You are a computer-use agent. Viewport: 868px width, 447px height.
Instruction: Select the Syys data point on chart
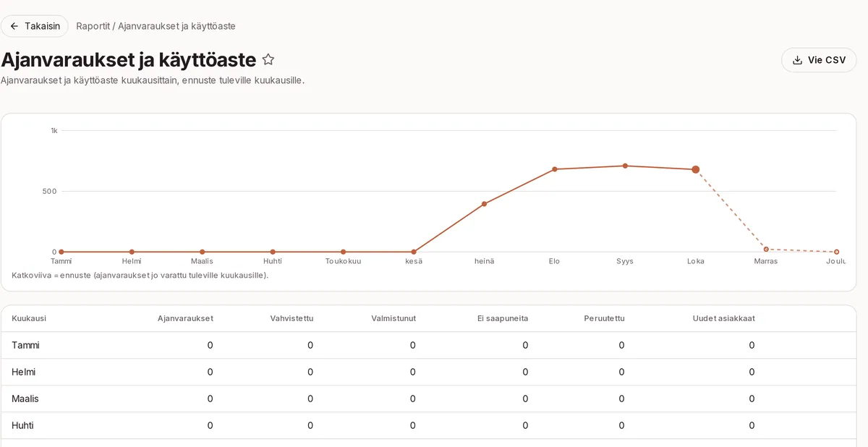[x=625, y=166]
